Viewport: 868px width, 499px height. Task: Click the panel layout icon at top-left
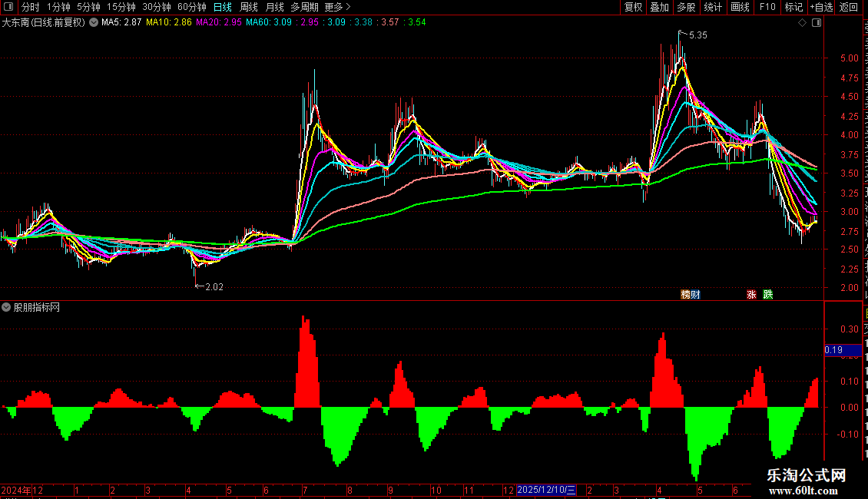pos(8,7)
